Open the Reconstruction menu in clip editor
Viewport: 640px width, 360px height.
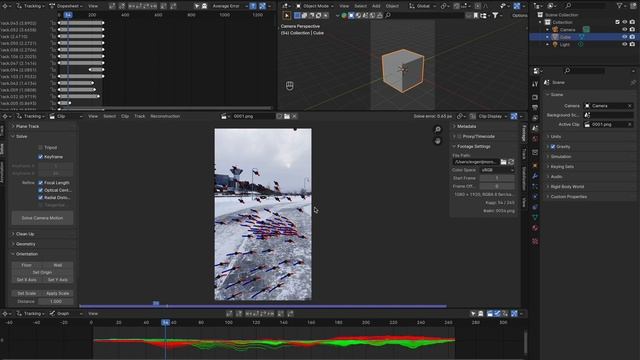(x=165, y=116)
